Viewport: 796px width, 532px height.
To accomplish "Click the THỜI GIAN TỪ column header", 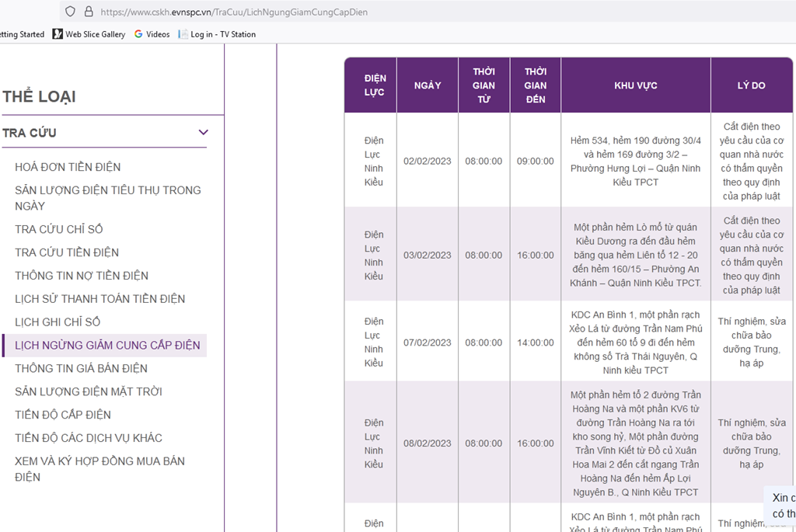I will point(484,85).
